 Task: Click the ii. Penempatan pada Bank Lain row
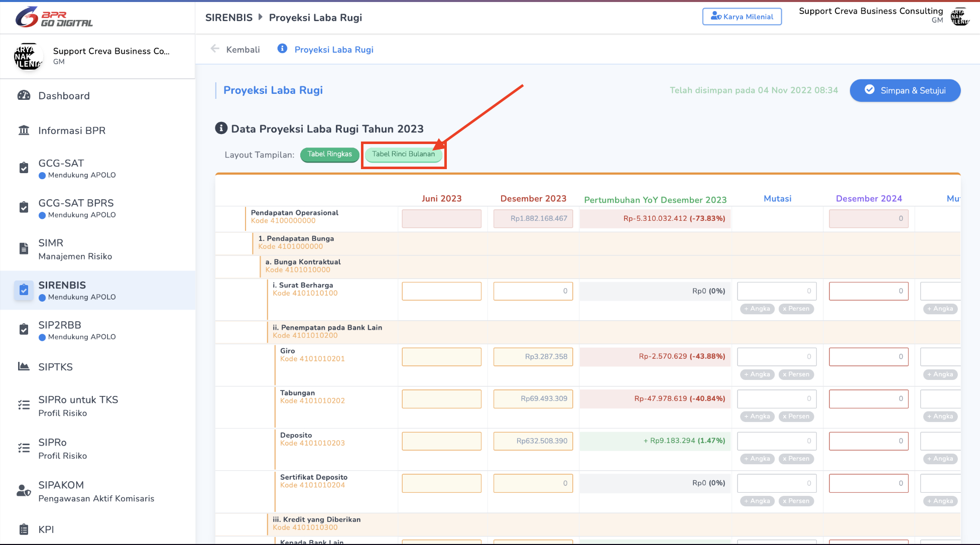[x=588, y=332]
